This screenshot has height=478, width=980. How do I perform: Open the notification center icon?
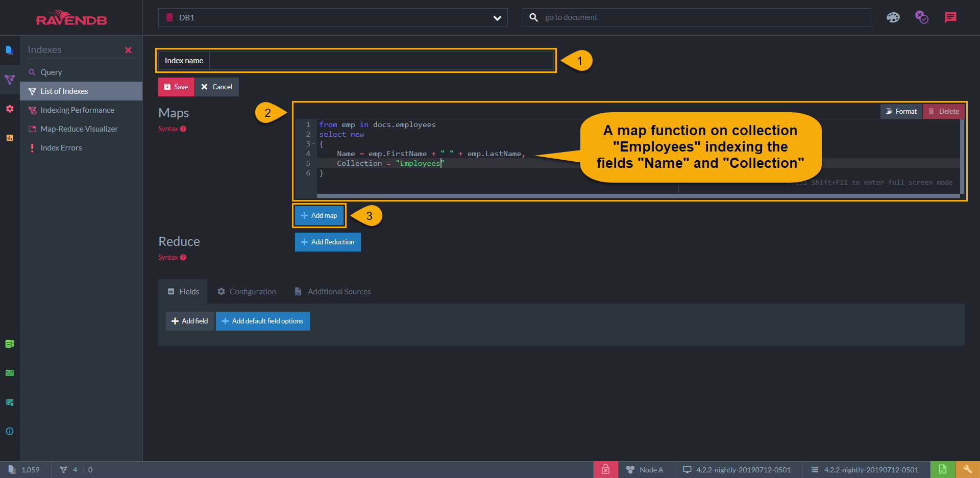point(922,17)
